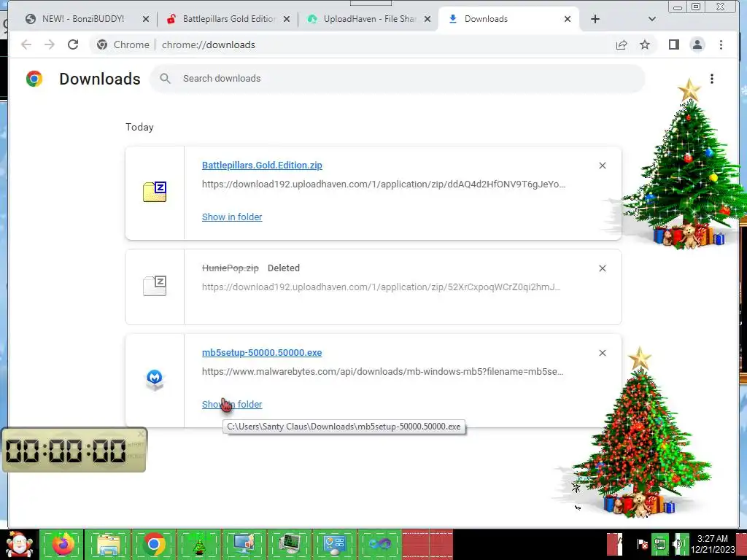Screen dimensions: 747x560
Task: Click the volume speaker tray icon
Action: pos(678,544)
